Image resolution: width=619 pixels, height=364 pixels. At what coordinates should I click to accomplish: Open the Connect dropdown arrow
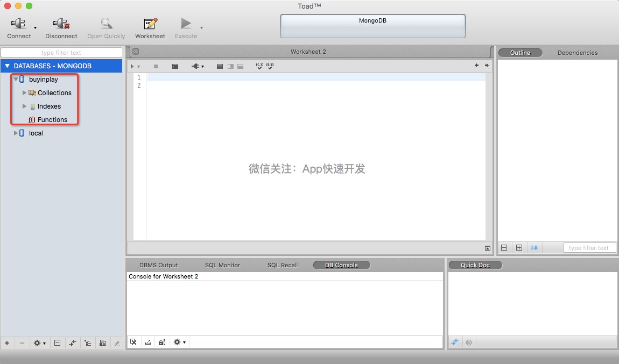(35, 27)
